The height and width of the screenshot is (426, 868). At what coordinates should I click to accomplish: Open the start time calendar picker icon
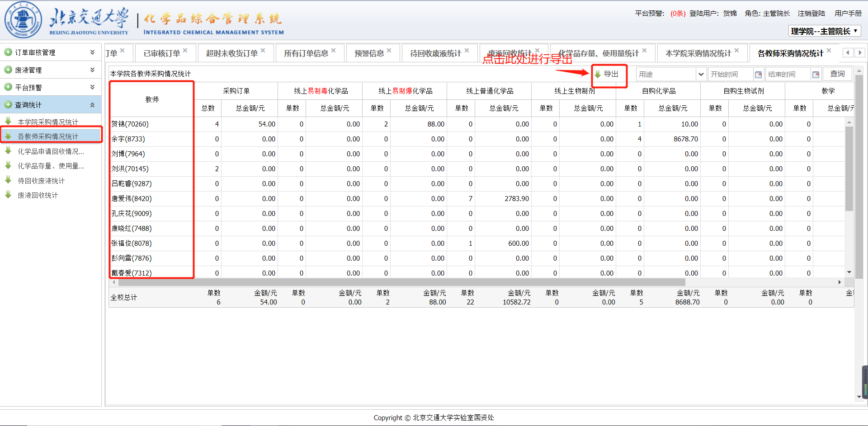coord(758,75)
